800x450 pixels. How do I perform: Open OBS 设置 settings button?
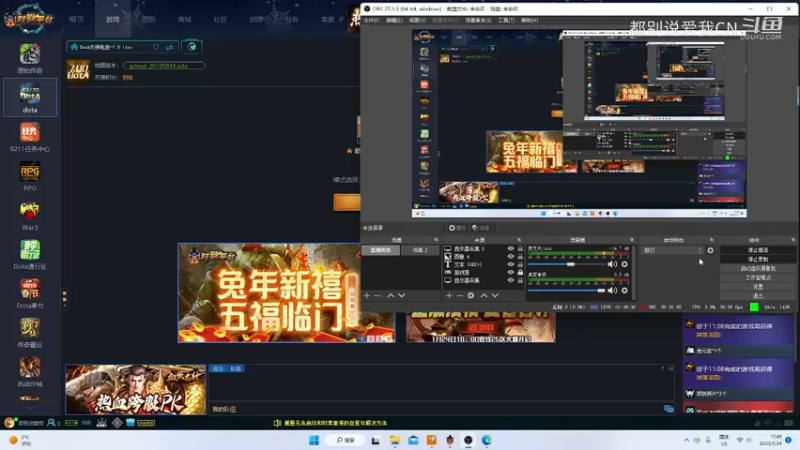[x=758, y=287]
